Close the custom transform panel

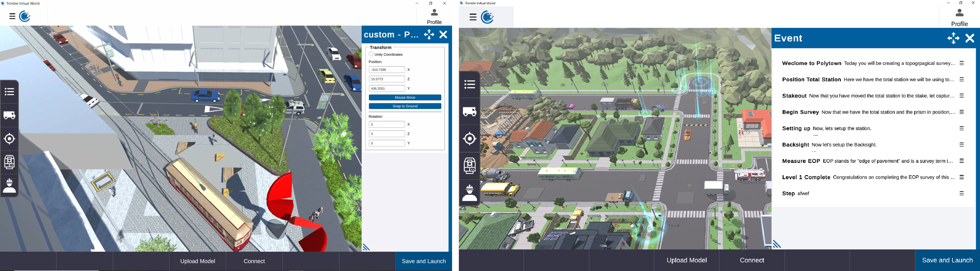pos(443,35)
